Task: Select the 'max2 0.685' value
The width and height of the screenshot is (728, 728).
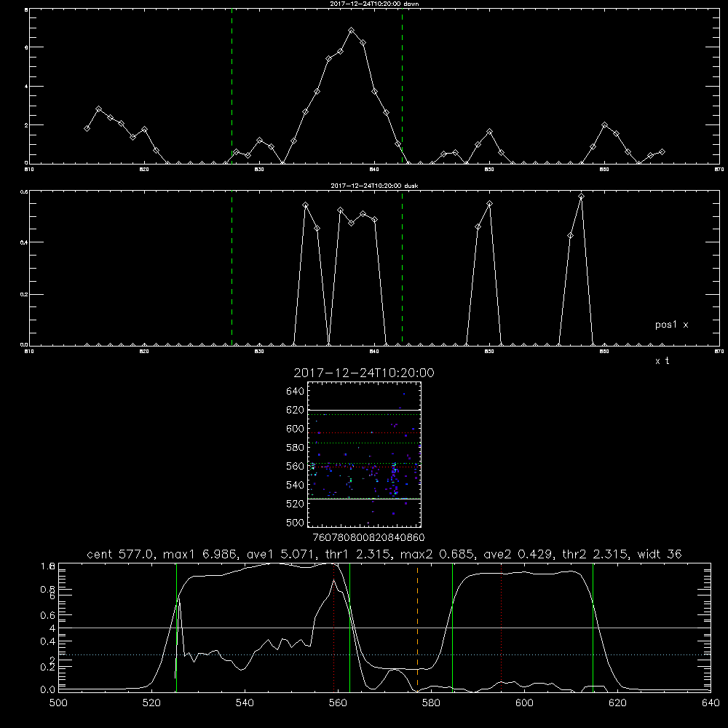Action: [x=438, y=554]
